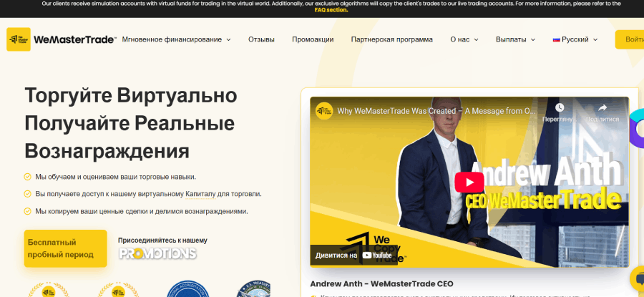Open the chat bubble widget
The image size is (644, 297).
pyautogui.click(x=639, y=279)
